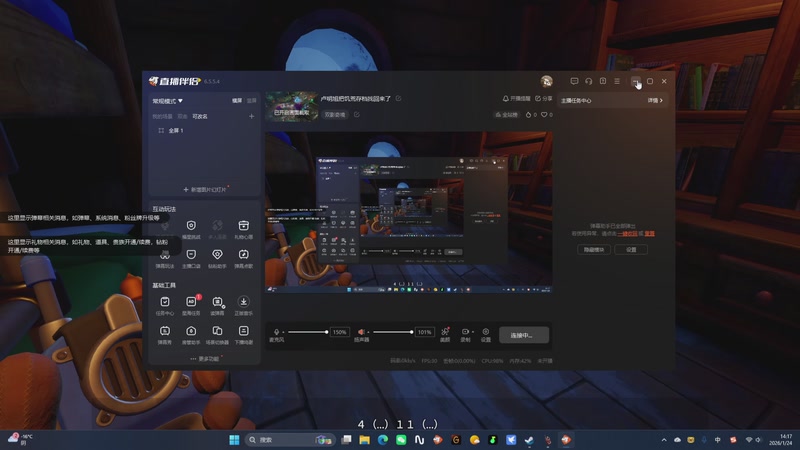
Task: Adjust the speaker volume slider
Action: pyautogui.click(x=393, y=332)
